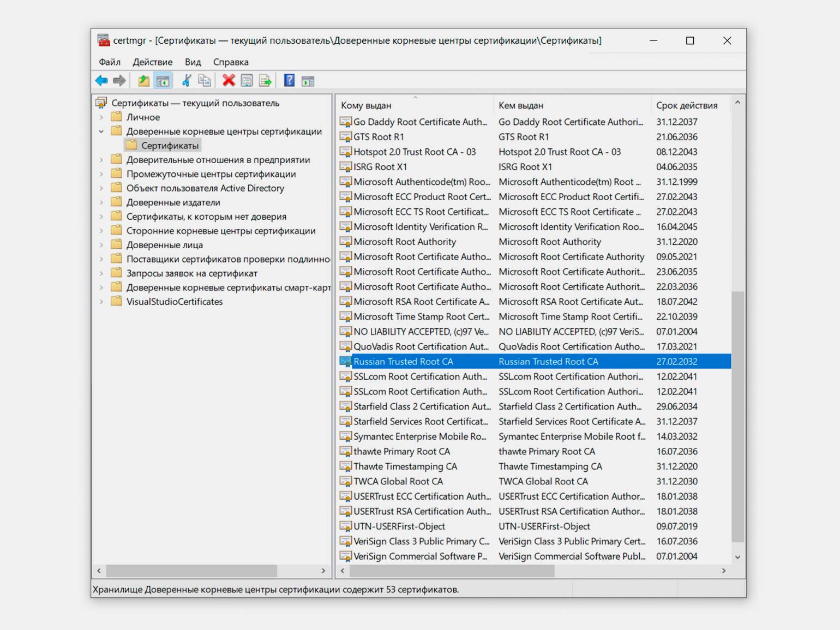Click the certificate list scroll-up arrow
The height and width of the screenshot is (630, 840).
[737, 103]
